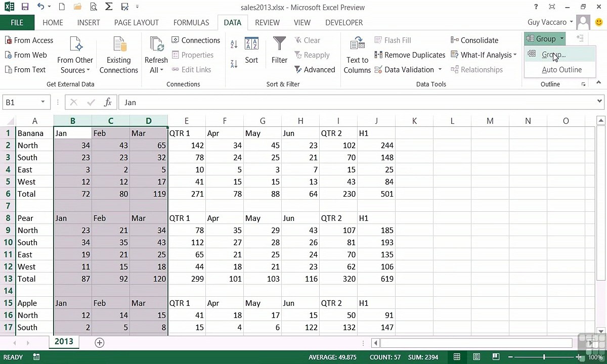Switch to the VIEW tab
The width and height of the screenshot is (607, 364).
pyautogui.click(x=302, y=23)
